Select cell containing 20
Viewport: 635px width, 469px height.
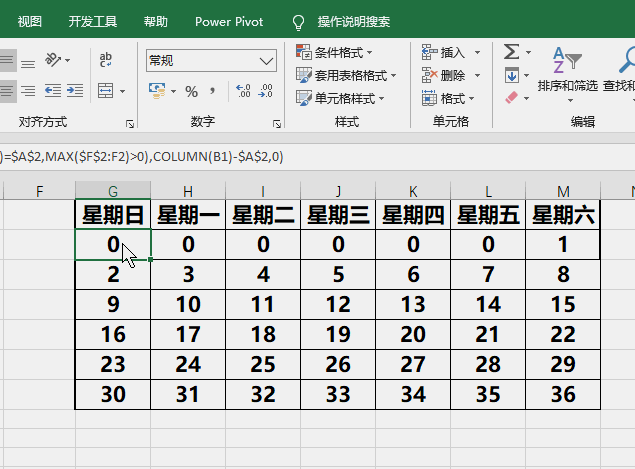coord(413,335)
